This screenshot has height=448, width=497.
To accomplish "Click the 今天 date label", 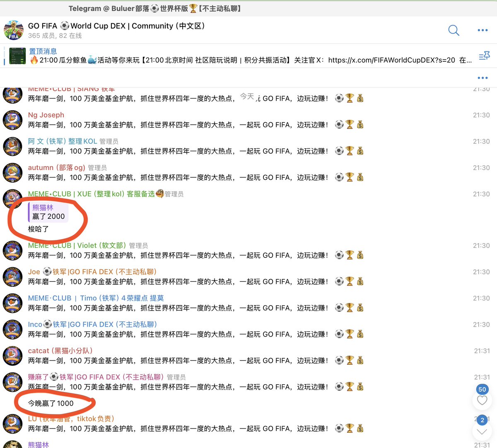I will (247, 97).
